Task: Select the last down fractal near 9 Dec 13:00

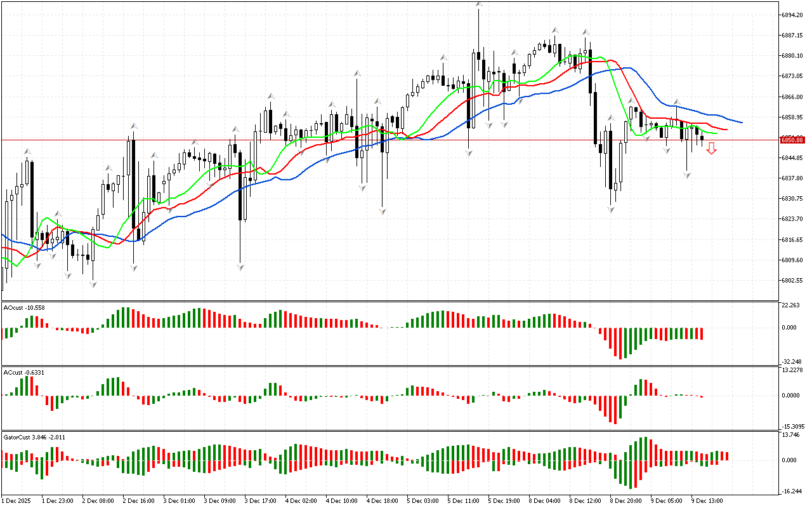Action: pyautogui.click(x=688, y=175)
